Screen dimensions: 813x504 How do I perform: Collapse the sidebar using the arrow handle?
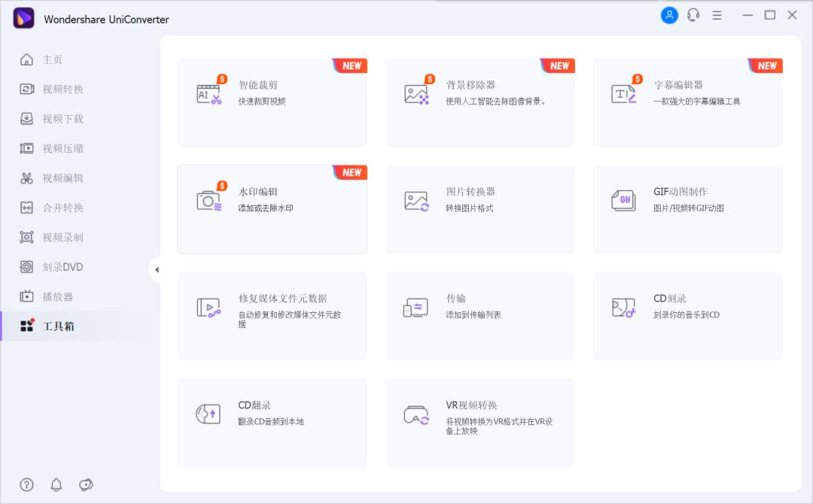[157, 269]
